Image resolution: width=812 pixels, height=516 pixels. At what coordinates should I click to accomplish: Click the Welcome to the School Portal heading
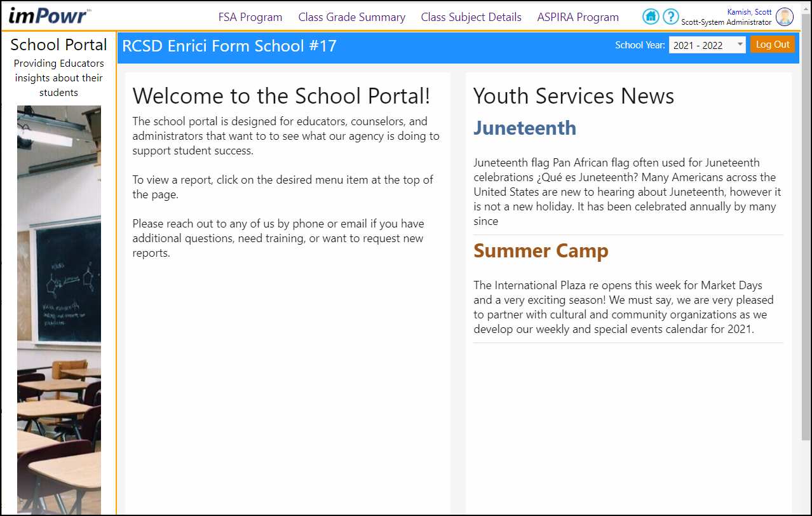tap(281, 96)
